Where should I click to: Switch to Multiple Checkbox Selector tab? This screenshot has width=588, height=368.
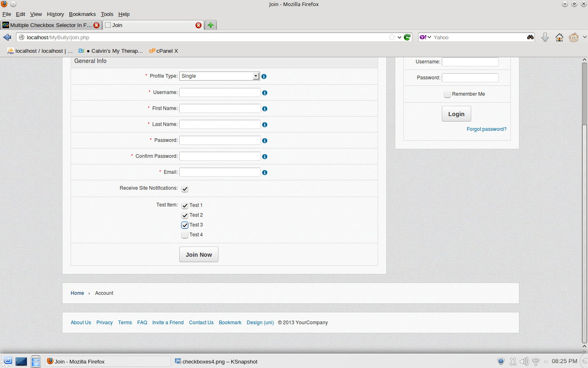[x=47, y=25]
